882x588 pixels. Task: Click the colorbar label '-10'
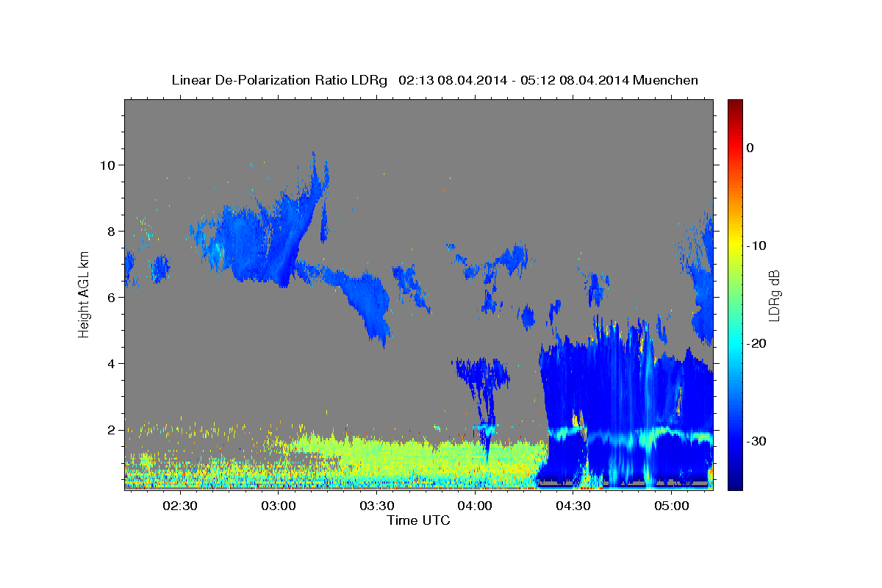coord(756,245)
